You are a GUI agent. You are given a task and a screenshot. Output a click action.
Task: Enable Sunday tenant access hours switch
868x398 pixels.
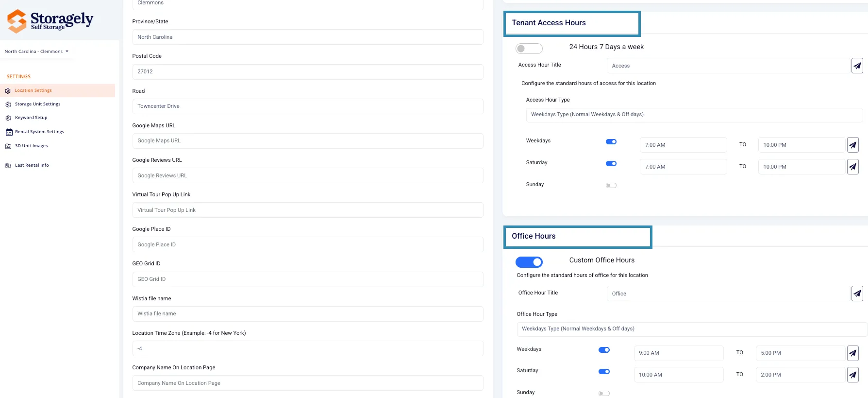611,186
